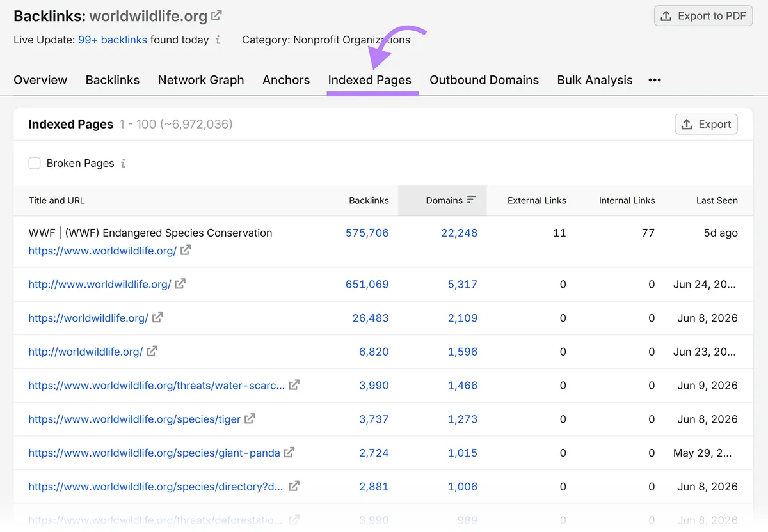Click info icon next to backlinks found today
Screen dimensions: 768x532
point(218,40)
